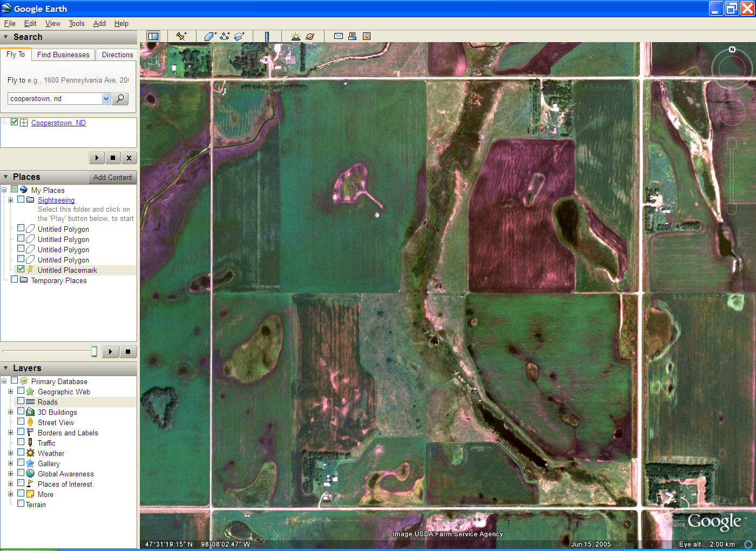
Task: Click the Add Path toolbar icon
Action: click(x=225, y=36)
